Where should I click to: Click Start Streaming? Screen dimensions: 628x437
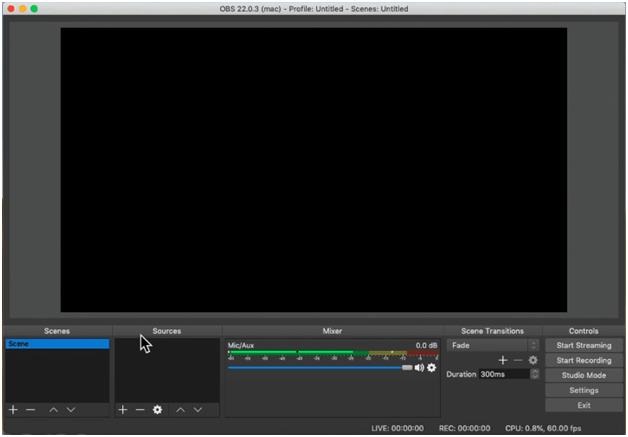point(584,345)
